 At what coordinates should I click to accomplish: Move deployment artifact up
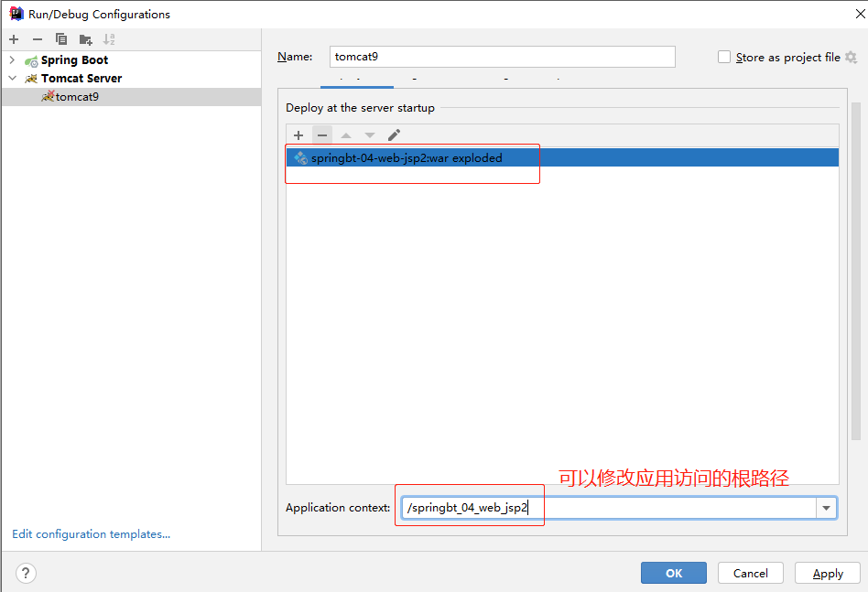(x=346, y=135)
